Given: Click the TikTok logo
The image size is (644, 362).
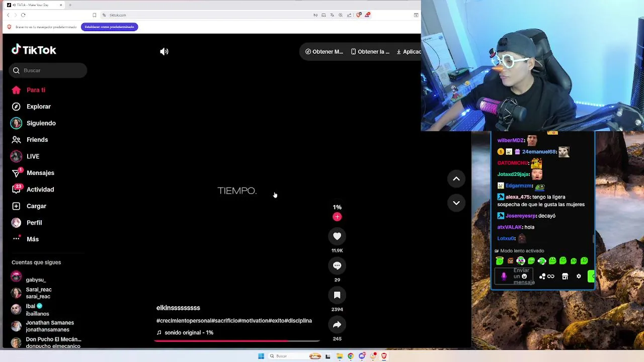Looking at the screenshot, I should tap(34, 50).
